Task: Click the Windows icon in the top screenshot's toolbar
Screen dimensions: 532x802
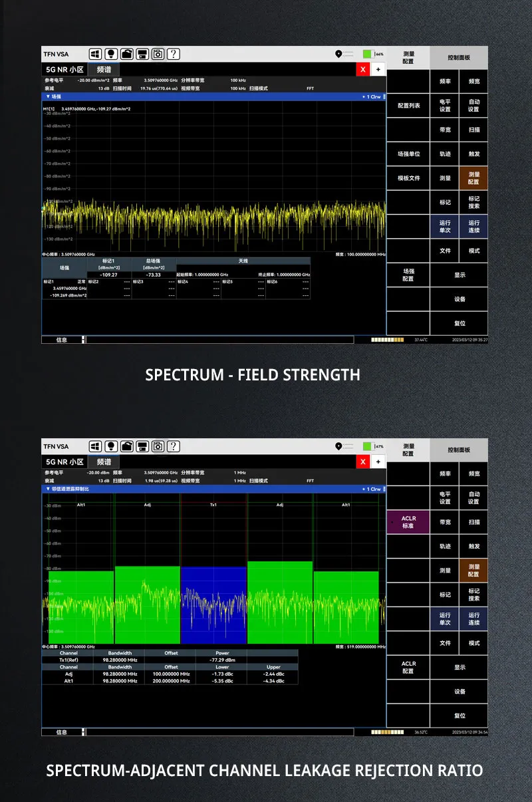Action: pos(95,54)
